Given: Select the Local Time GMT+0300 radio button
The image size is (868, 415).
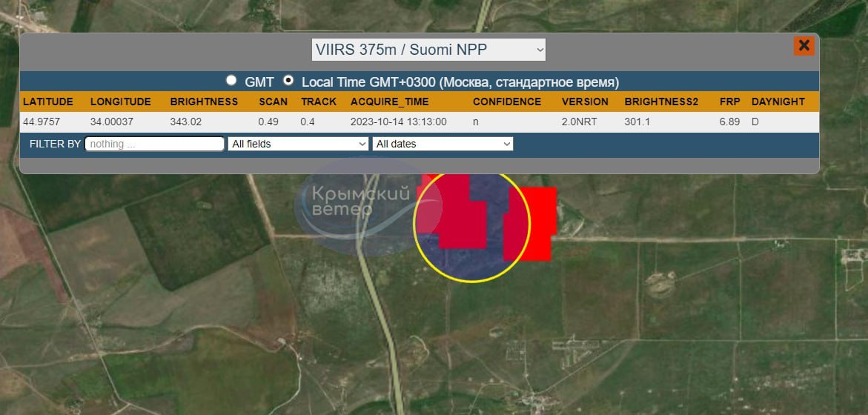Looking at the screenshot, I should 288,80.
